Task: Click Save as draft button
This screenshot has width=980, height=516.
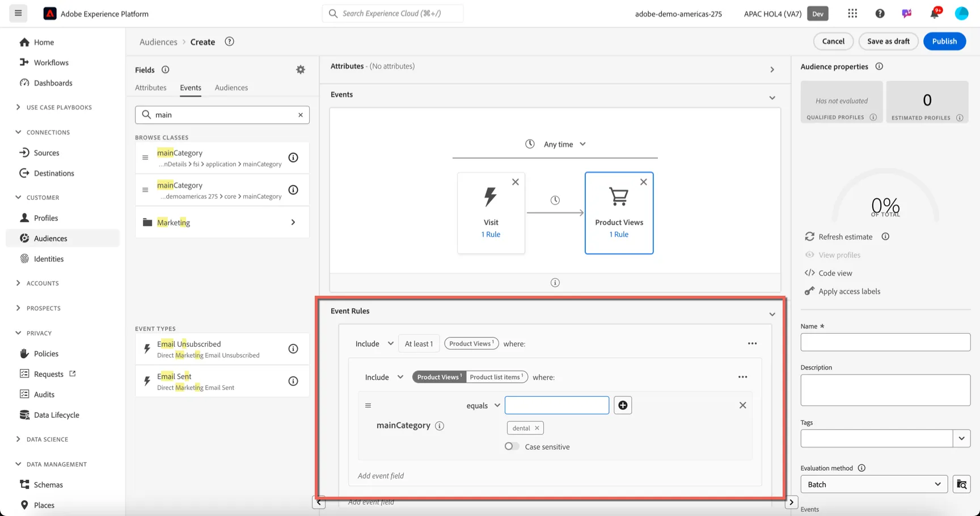Action: (x=888, y=41)
